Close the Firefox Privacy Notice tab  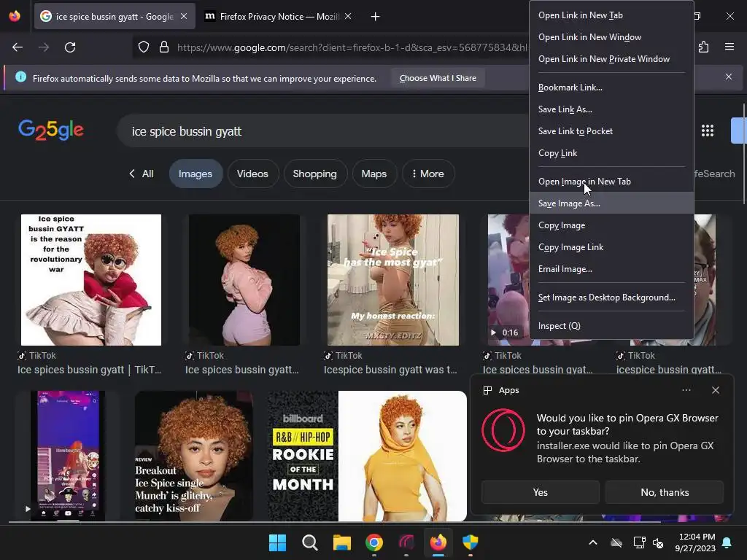point(348,16)
